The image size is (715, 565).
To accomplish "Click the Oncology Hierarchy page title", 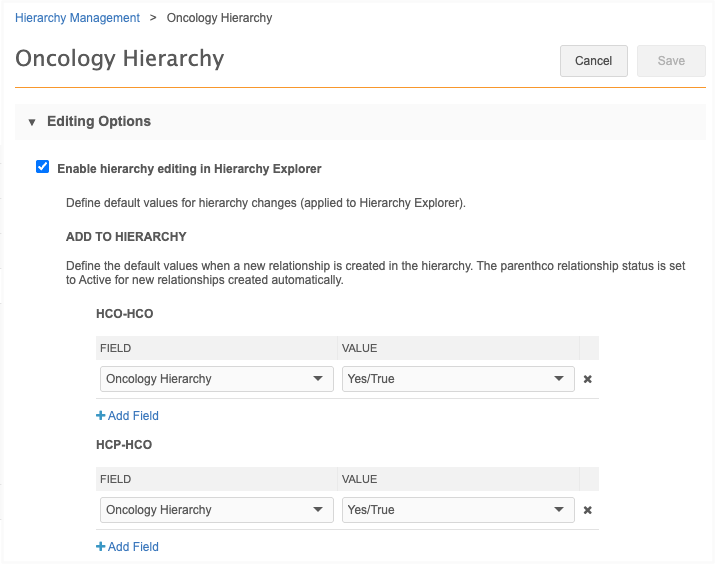I will 120,59.
